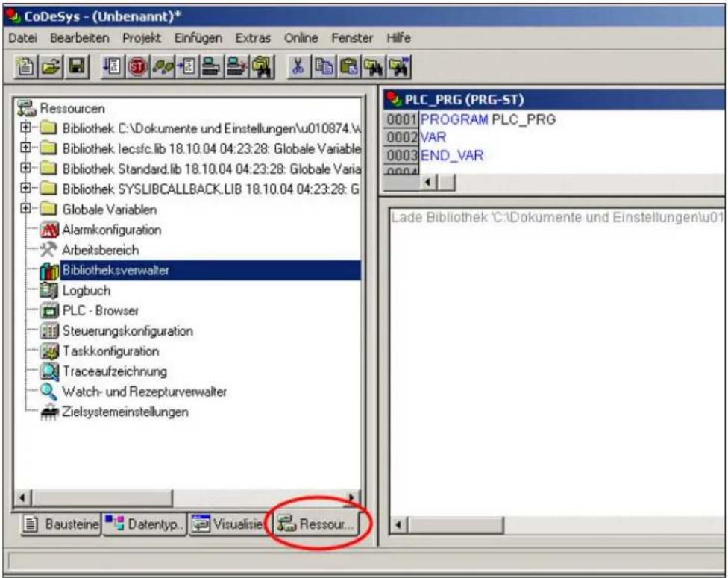This screenshot has height=578, width=728.
Task: Click the red ST stop icon
Action: (137, 67)
